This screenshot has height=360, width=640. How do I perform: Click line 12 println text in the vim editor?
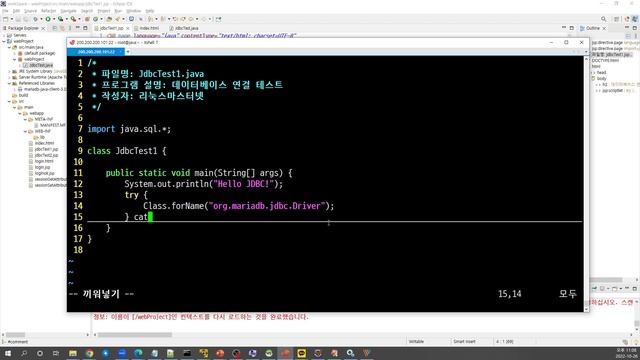[204, 184]
